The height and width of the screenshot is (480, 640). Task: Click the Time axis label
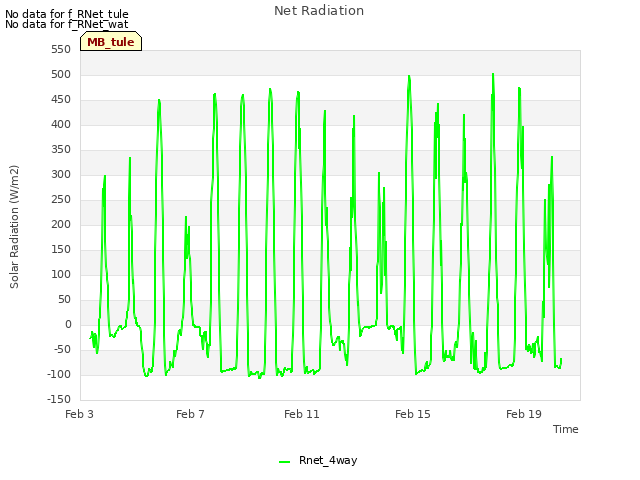[x=566, y=429]
